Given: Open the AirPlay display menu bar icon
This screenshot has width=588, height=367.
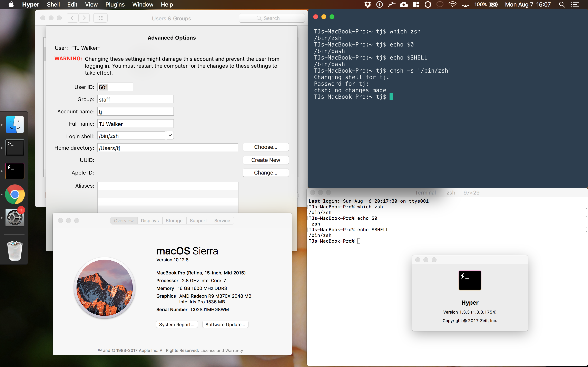Looking at the screenshot, I should [x=466, y=4].
